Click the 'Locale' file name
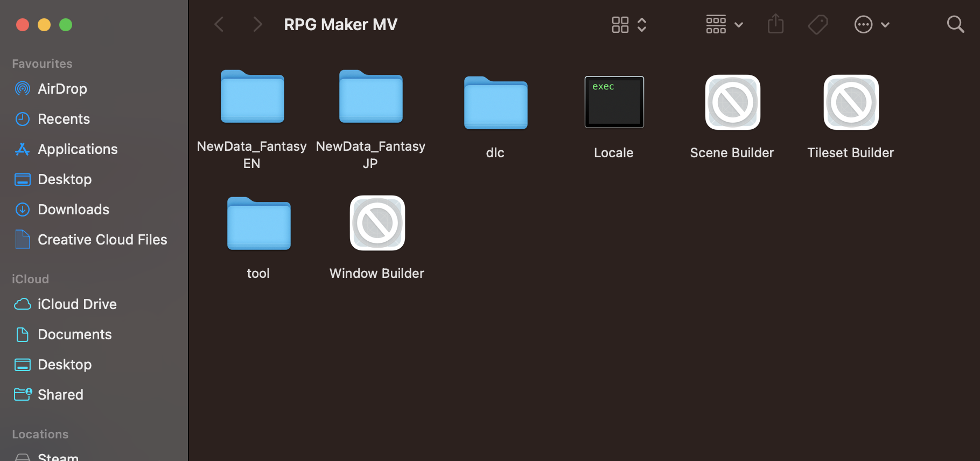 click(x=614, y=153)
